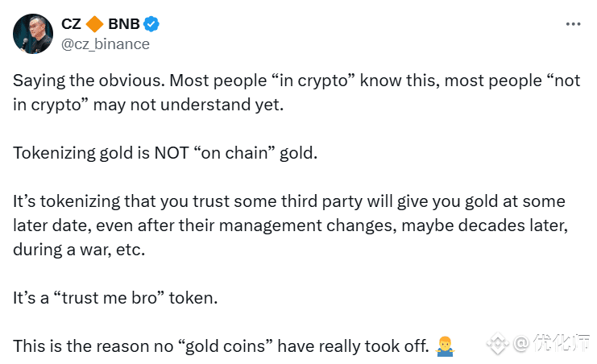Click the "Saying the obvious" opening line
The width and height of the screenshot is (597, 364).
tap(296, 81)
